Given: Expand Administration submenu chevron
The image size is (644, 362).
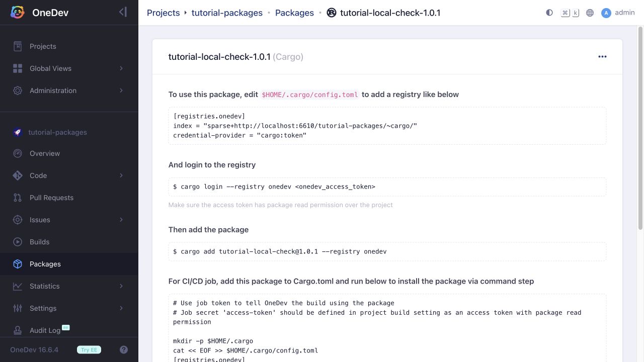Looking at the screenshot, I should (x=121, y=90).
